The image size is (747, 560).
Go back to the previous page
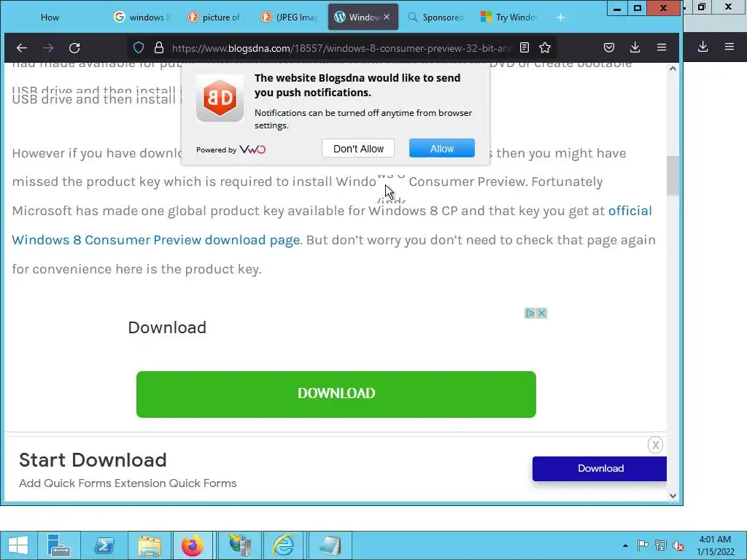click(22, 47)
